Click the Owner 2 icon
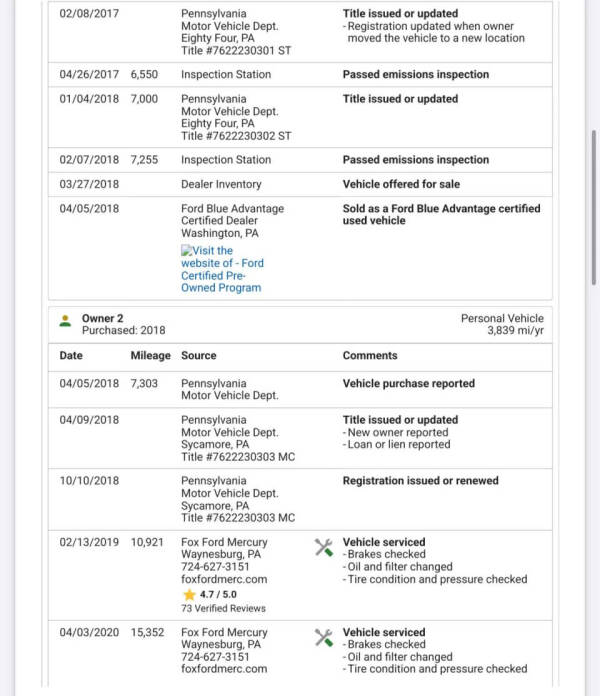Viewport: 600px width, 696px height. coord(65,320)
